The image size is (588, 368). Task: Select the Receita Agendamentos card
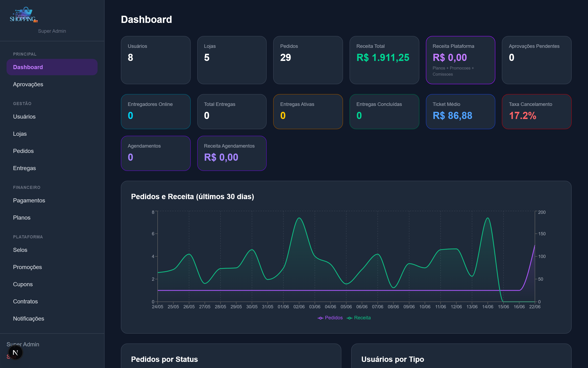(232, 153)
